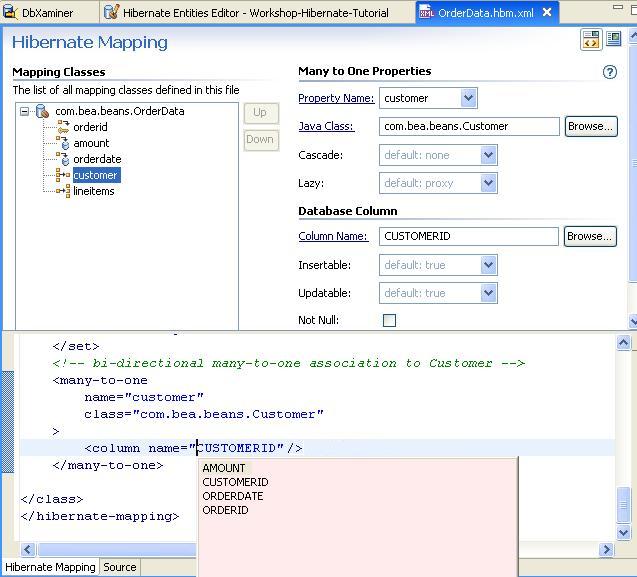Screen dimensions: 637x577
Task: Select customer in the mapping tree
Action: click(96, 175)
